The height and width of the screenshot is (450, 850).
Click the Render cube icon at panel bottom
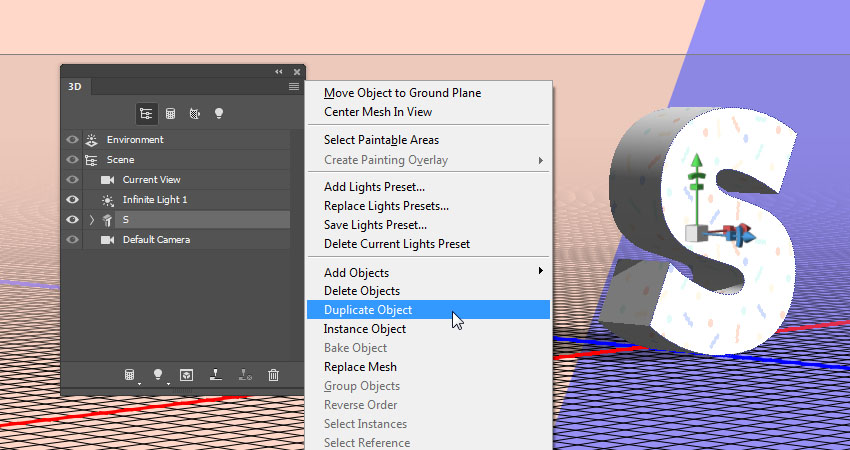pos(186,375)
